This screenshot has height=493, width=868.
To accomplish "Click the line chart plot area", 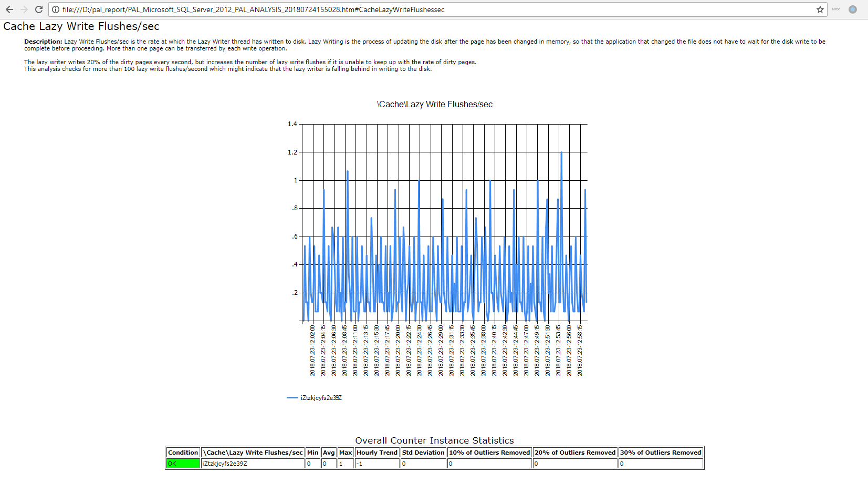I will tap(444, 222).
